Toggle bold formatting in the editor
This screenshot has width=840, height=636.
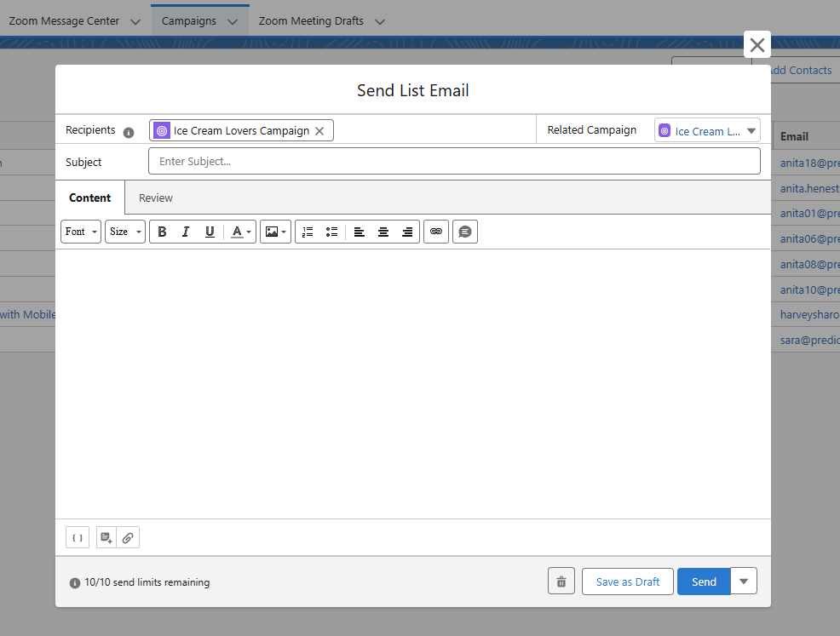(x=162, y=232)
